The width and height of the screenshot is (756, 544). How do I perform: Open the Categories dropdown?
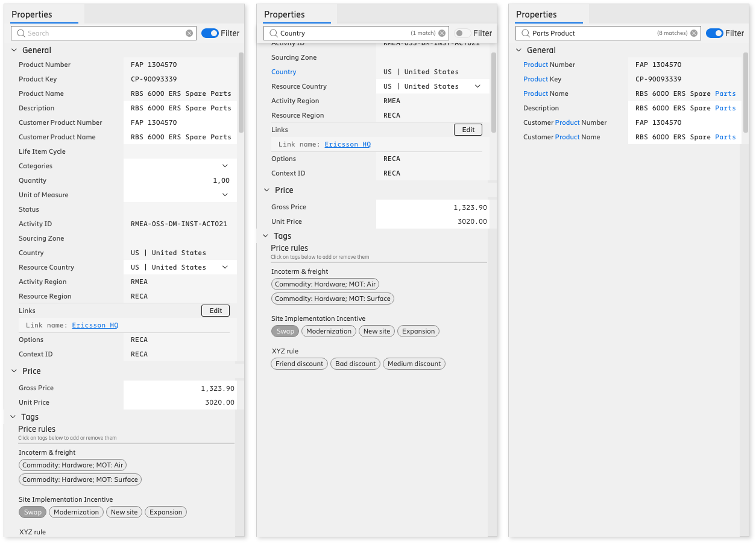pos(225,166)
